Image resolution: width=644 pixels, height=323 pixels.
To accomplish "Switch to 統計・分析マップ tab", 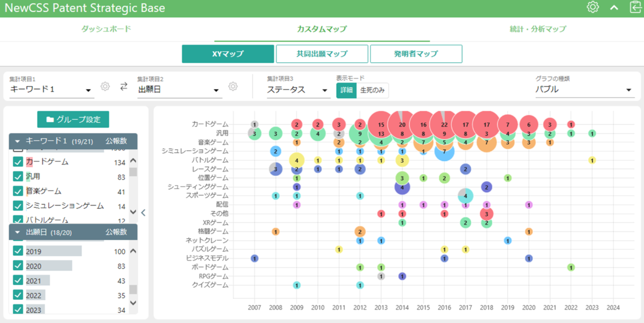I will 537,29.
